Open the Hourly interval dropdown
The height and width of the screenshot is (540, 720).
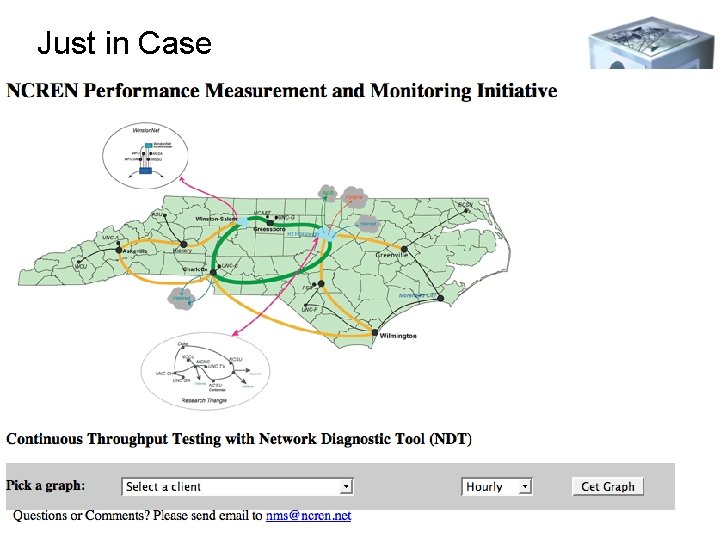point(496,486)
